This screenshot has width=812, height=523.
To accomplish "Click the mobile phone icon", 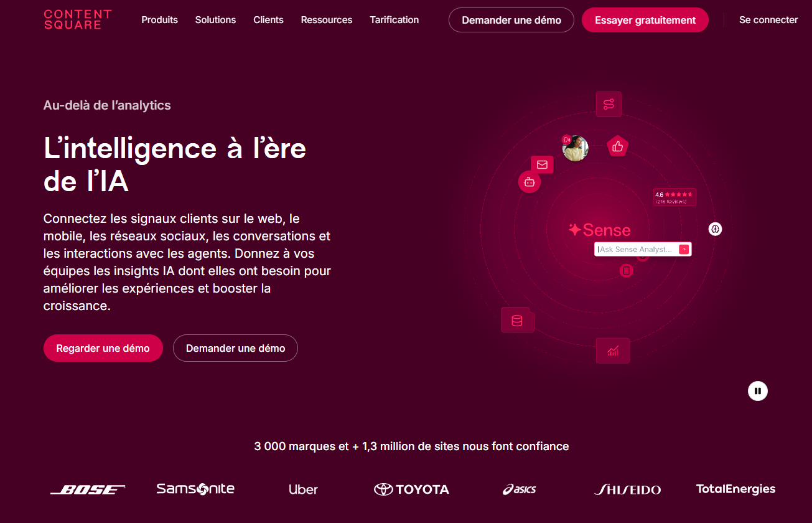I will (x=627, y=270).
